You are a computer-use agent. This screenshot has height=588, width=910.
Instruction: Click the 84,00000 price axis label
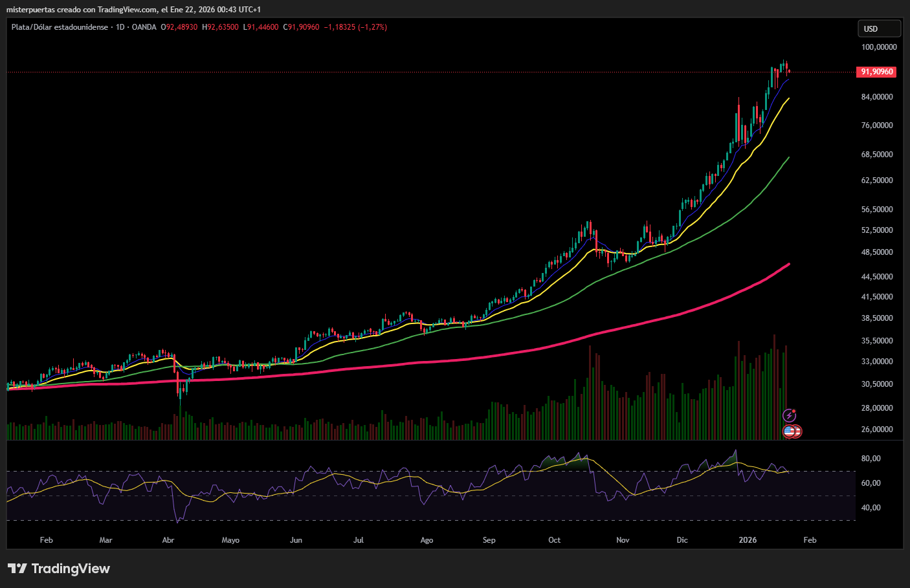878,97
